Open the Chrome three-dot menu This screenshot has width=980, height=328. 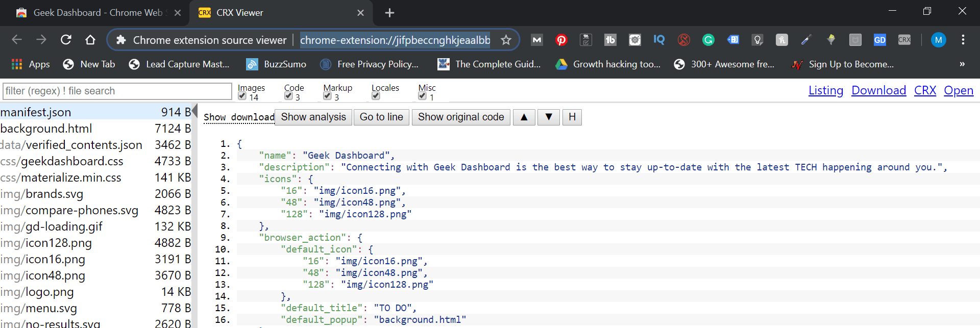tap(963, 40)
